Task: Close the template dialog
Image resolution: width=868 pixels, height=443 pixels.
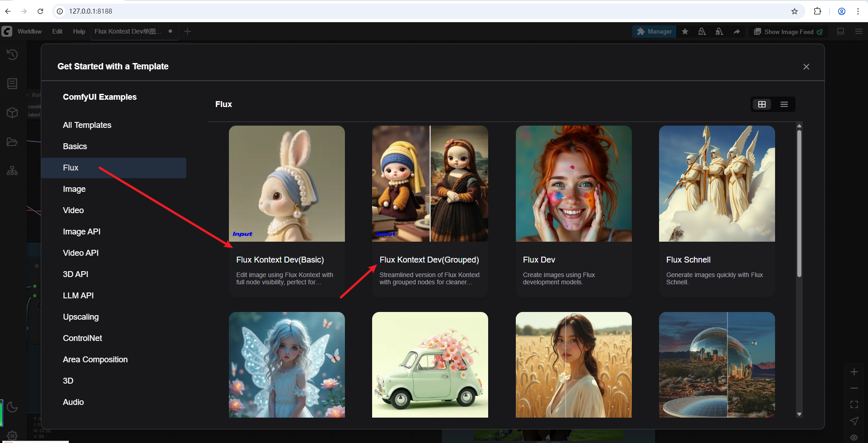Action: click(806, 67)
